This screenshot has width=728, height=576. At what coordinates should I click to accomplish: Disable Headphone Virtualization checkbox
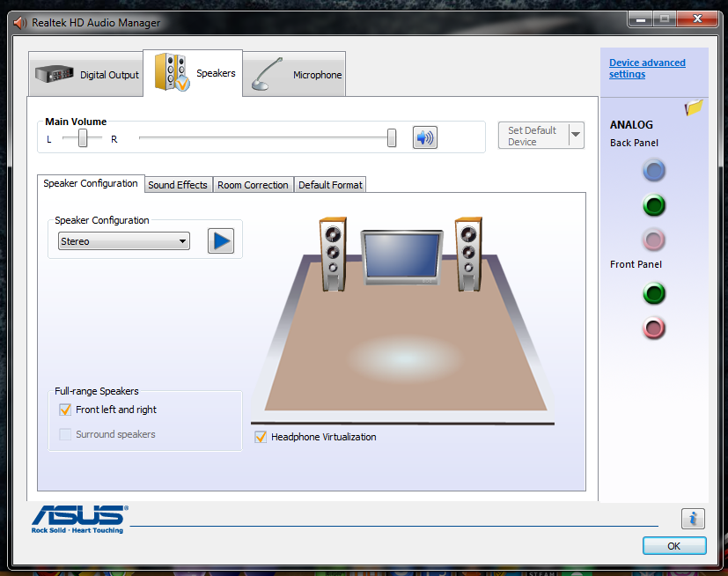[x=261, y=437]
